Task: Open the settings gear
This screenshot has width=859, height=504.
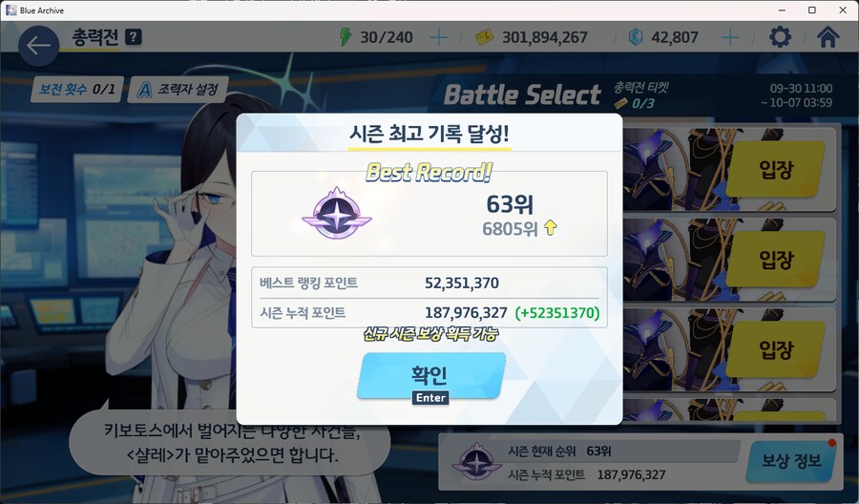Action: pyautogui.click(x=780, y=36)
